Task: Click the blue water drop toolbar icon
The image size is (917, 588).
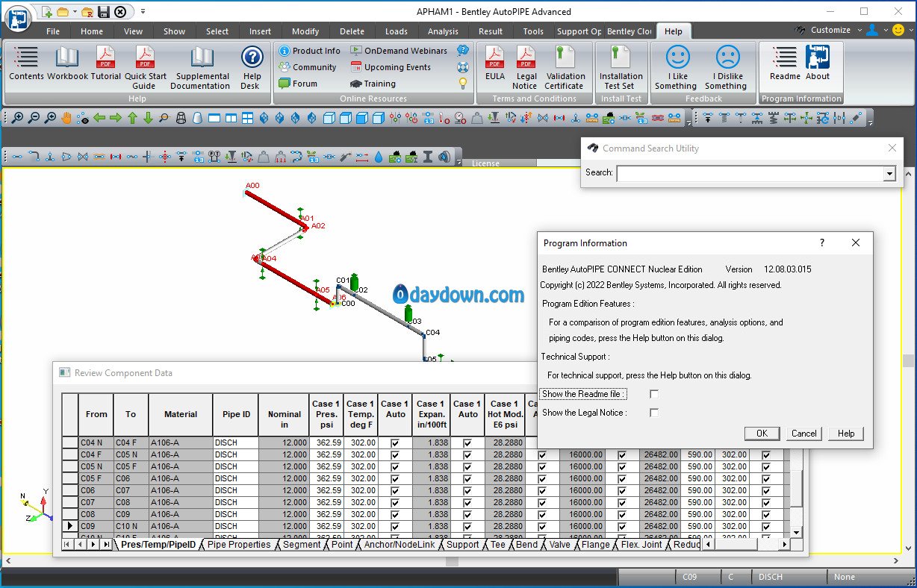Action: point(379,157)
